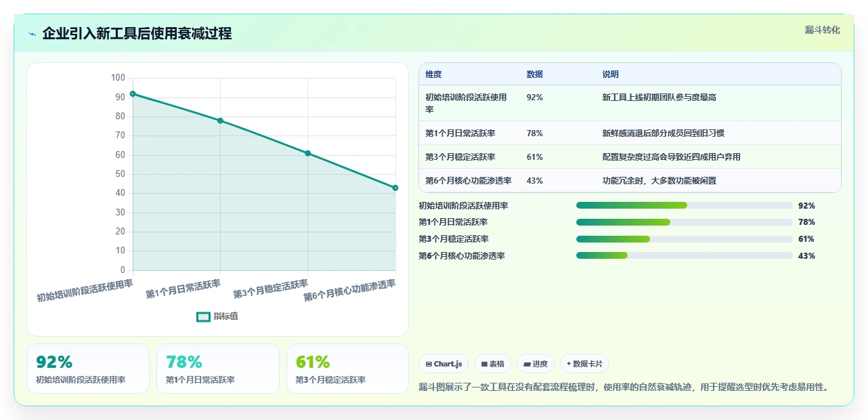Click the 漏斗转化 label at top right

tap(823, 30)
